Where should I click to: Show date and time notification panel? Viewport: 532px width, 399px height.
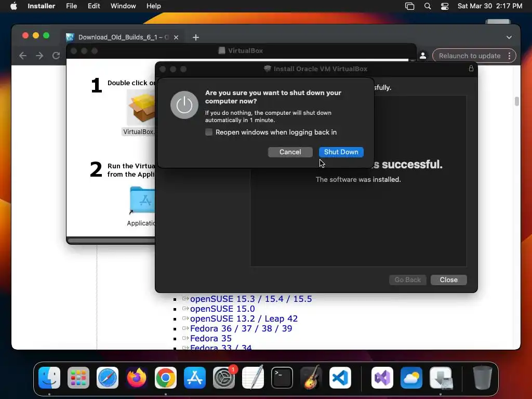pyautogui.click(x=489, y=6)
